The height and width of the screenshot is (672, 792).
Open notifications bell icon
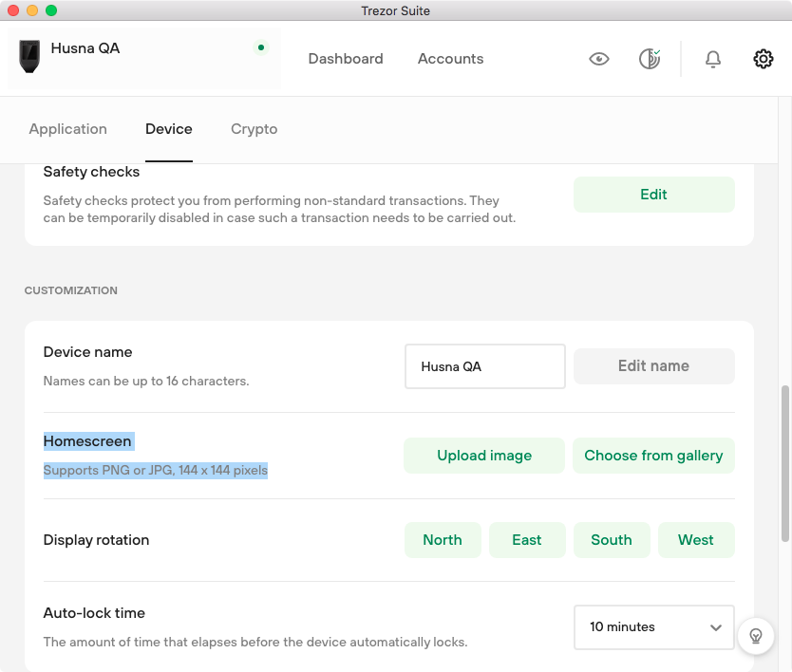[x=712, y=59]
